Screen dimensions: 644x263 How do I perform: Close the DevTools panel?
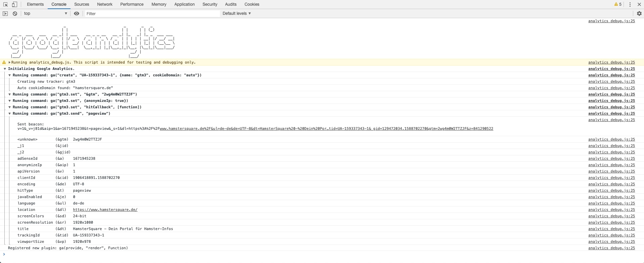639,4
